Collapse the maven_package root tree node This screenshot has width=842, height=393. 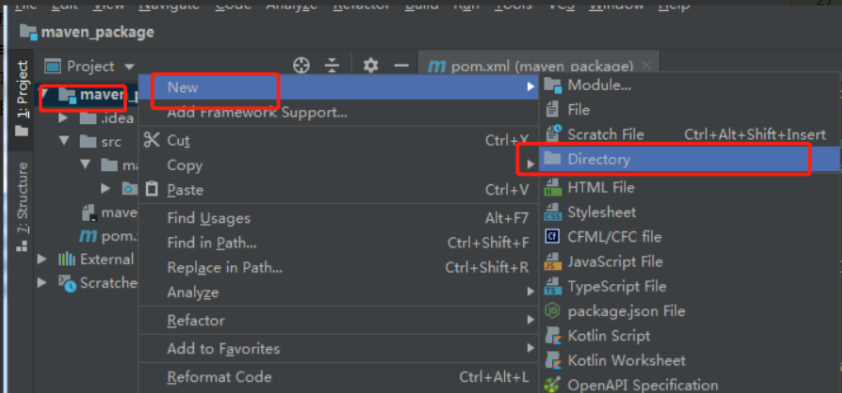pyautogui.click(x=45, y=94)
